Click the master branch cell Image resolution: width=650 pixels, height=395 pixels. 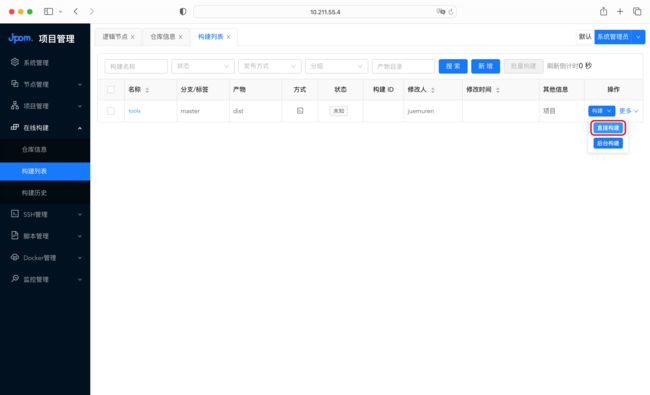pos(190,111)
